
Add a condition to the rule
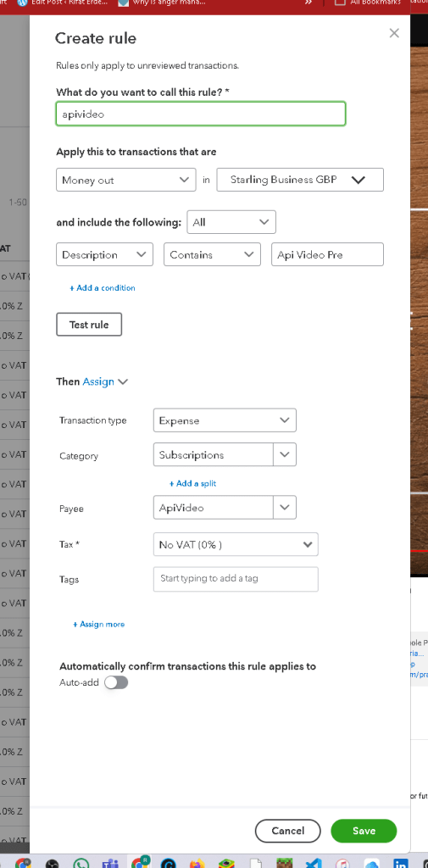click(x=103, y=288)
